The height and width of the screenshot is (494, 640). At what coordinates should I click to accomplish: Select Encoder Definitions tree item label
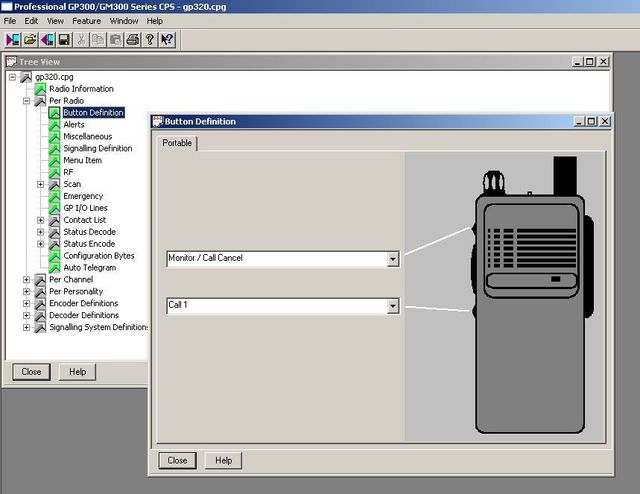(84, 303)
